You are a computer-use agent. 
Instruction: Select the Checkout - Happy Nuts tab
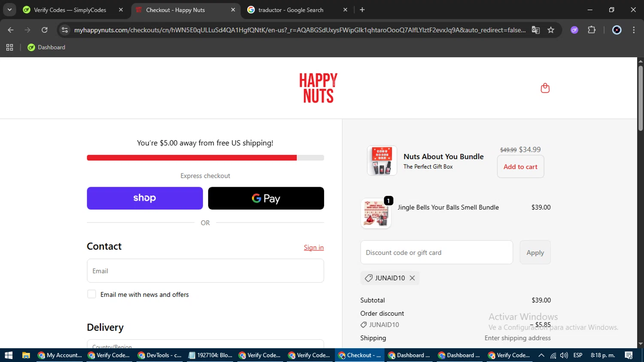pyautogui.click(x=176, y=10)
